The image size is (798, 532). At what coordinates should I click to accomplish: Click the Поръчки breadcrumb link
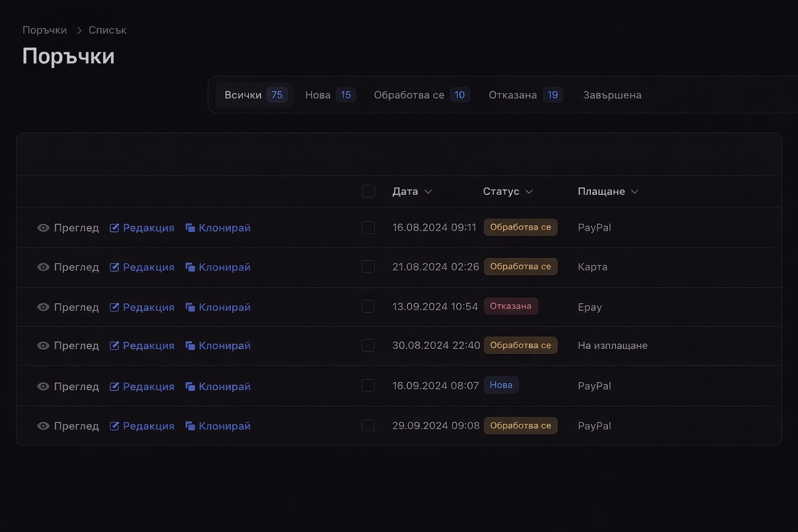pyautogui.click(x=45, y=30)
